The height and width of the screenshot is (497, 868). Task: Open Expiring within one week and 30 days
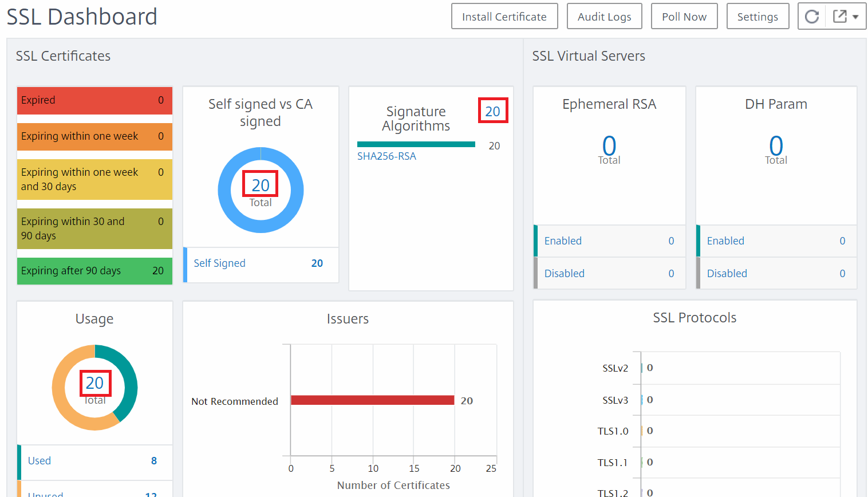click(94, 179)
